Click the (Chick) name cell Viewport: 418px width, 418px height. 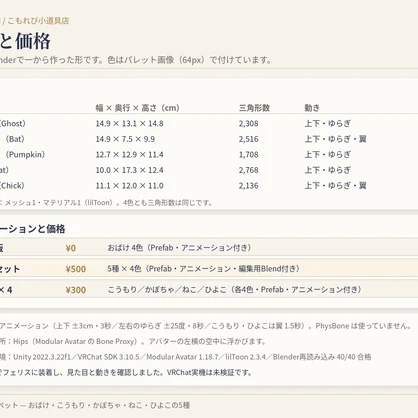pos(12,186)
